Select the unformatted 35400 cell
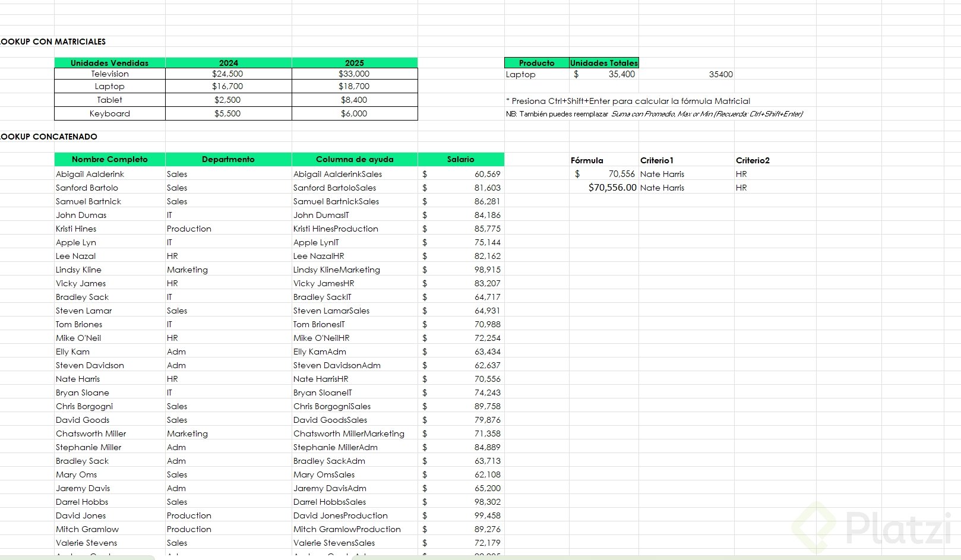This screenshot has height=560, width=961. 687,74
